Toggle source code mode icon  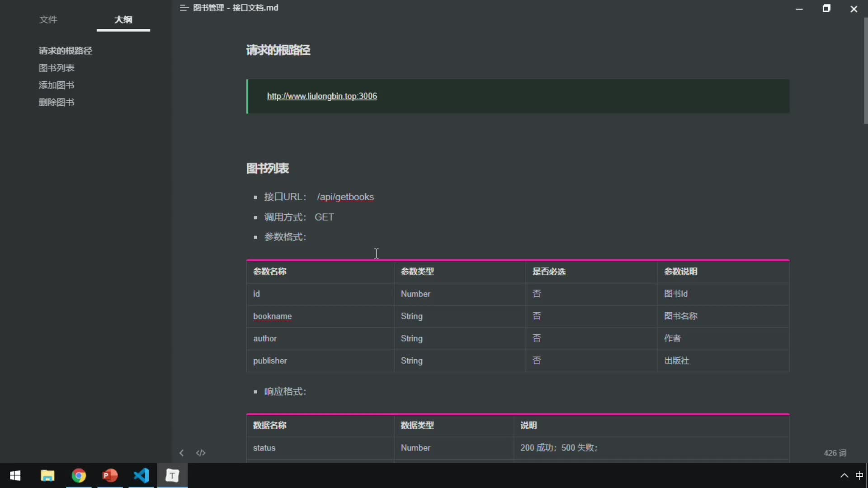(x=201, y=453)
